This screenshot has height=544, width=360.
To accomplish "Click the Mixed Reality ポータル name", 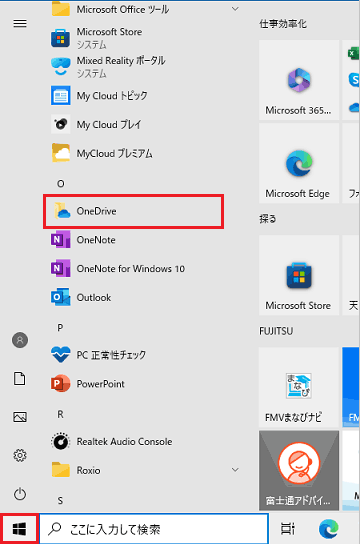I will (x=121, y=60).
